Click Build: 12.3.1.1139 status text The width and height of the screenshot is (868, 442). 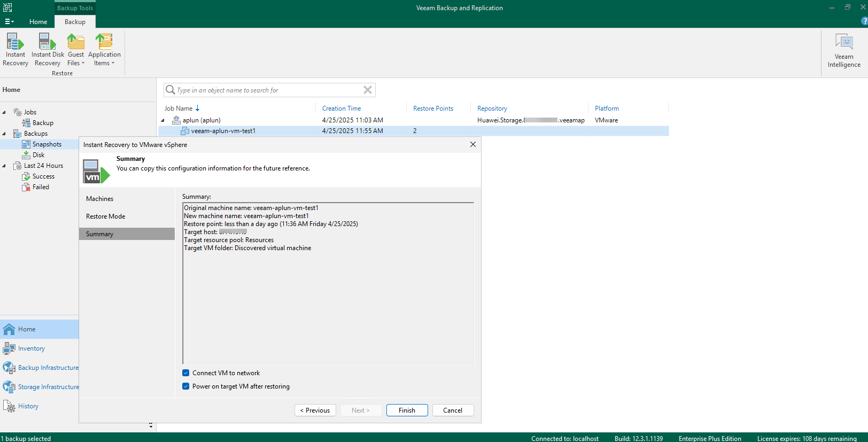[x=639, y=438]
